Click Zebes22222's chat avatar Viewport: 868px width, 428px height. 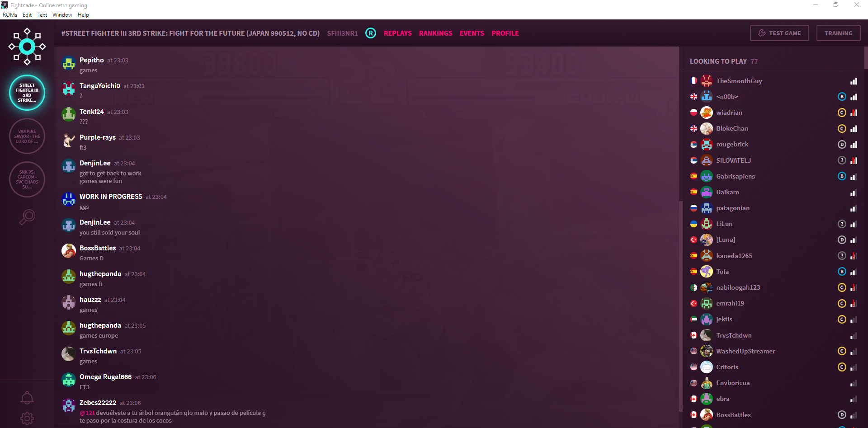(x=69, y=406)
